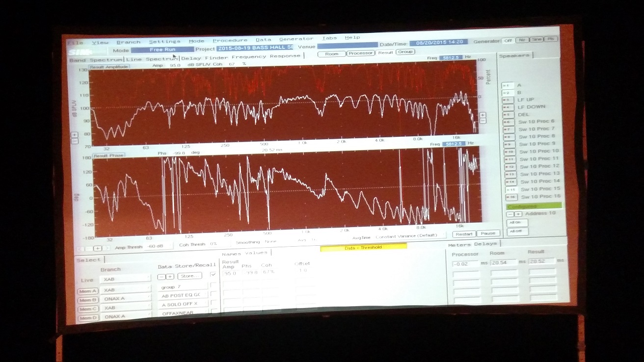Select Processor view button

tap(361, 53)
